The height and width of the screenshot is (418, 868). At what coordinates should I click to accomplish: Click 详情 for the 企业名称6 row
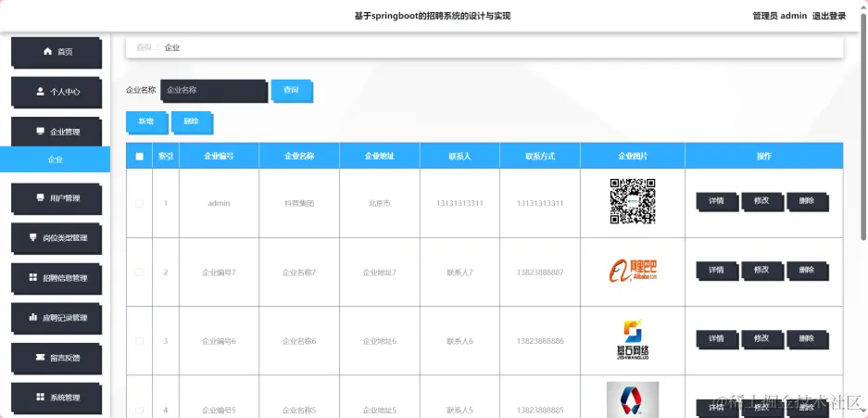tap(717, 339)
